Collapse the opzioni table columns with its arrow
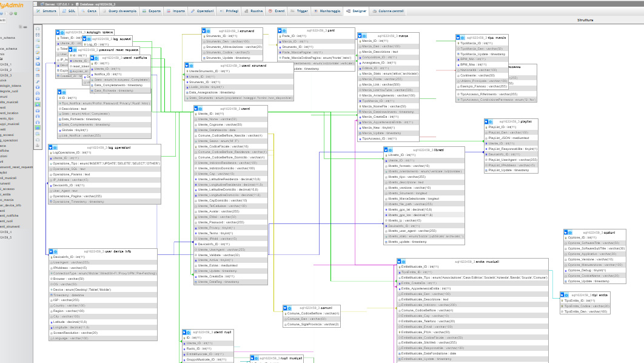 [566, 232]
